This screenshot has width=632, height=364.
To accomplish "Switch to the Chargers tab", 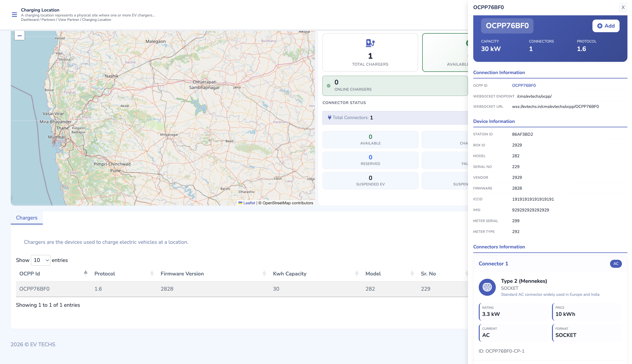I will tap(27, 218).
